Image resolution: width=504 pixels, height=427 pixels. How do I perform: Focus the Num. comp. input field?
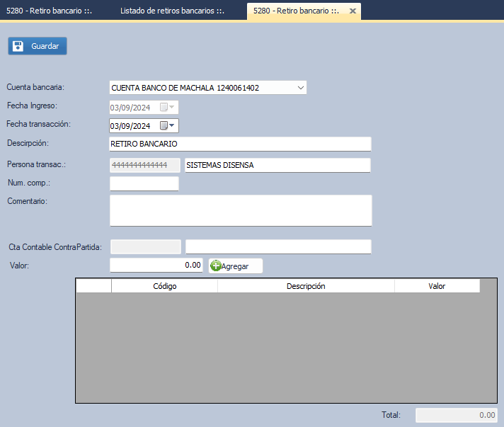click(144, 184)
